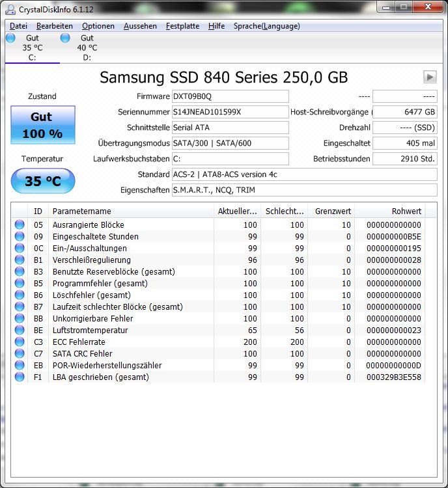Click status orb of Ausrangierte Blöcke row

click(20, 224)
